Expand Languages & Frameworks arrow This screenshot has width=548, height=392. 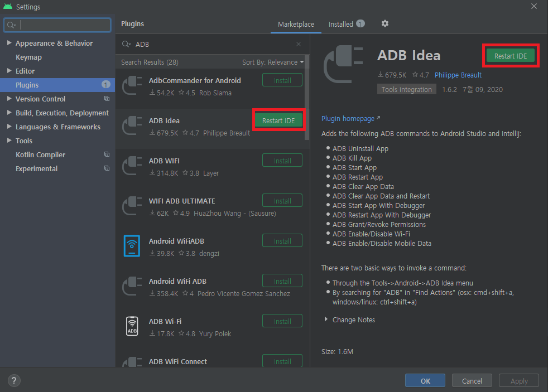9,127
